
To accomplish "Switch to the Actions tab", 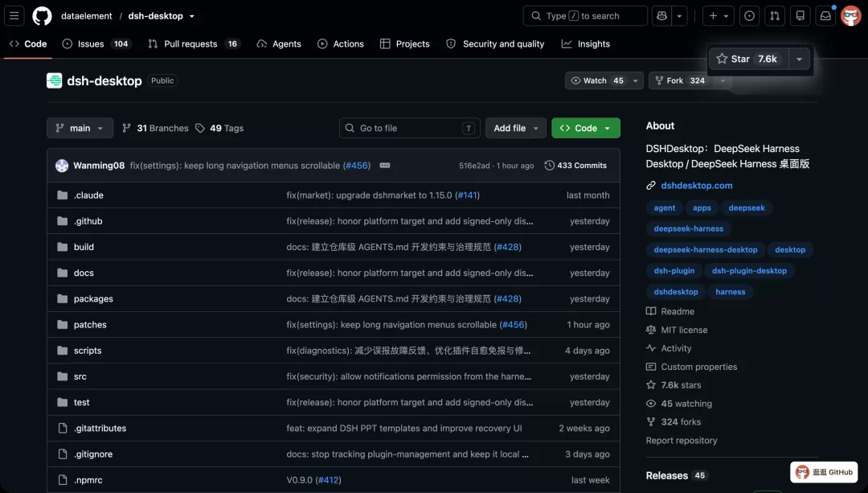I will [341, 43].
